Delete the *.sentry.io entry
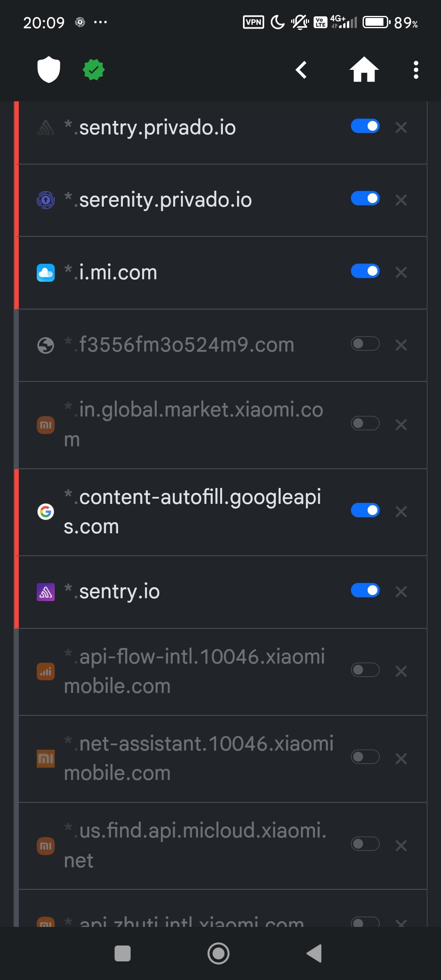 coord(401,592)
